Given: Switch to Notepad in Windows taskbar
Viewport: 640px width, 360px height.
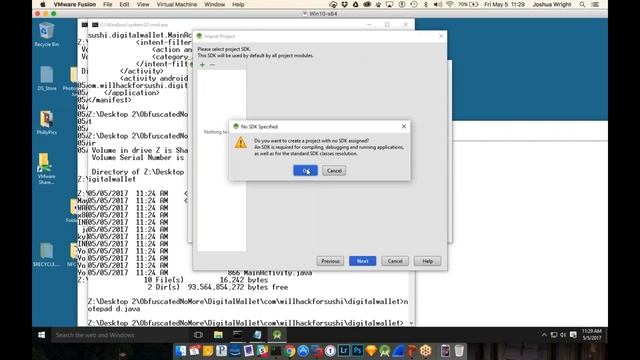Looking at the screenshot, I should 257,335.
